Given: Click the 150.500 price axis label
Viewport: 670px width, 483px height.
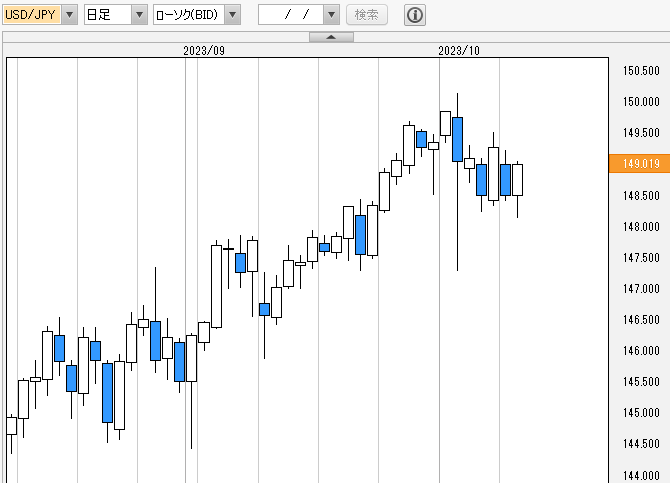Looking at the screenshot, I should (641, 71).
